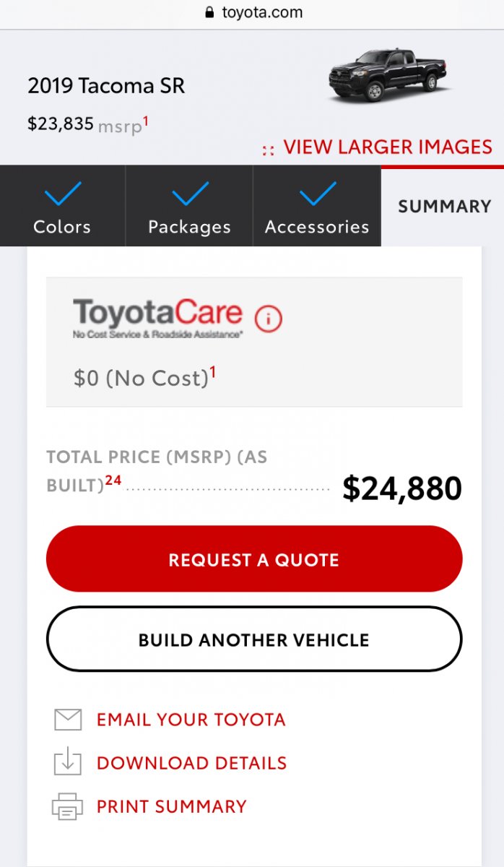The width and height of the screenshot is (504, 867).
Task: Click the blue checkmark above Colors
Action: [x=63, y=194]
